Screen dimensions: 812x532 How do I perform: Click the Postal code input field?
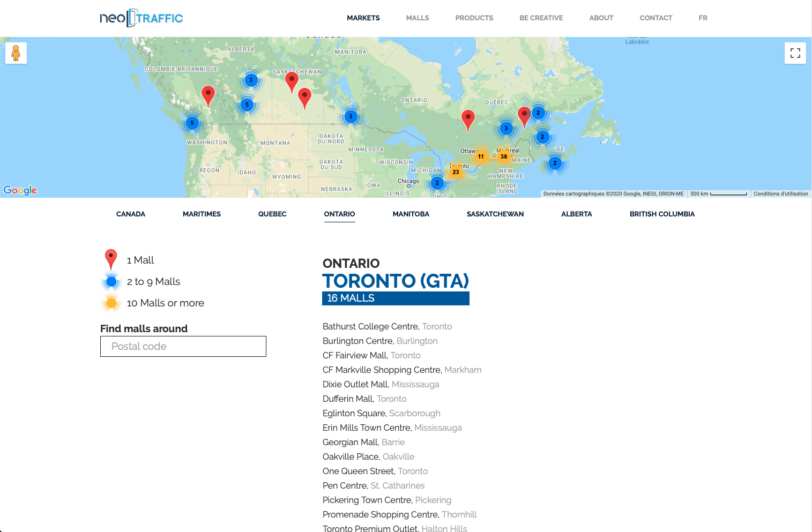[183, 347]
